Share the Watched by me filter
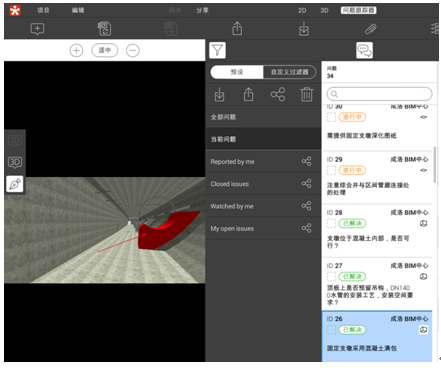441x368 pixels. click(306, 206)
